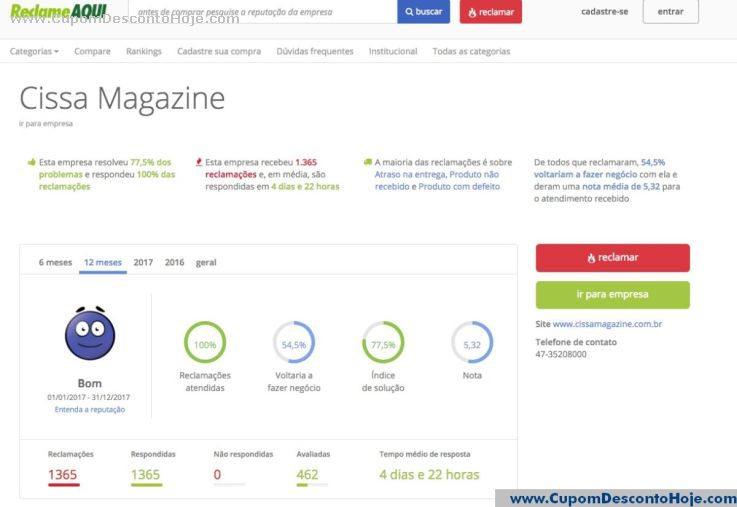The height and width of the screenshot is (507, 737).
Task: Click the 100% Reclamações atendidas circle
Action: click(204, 343)
